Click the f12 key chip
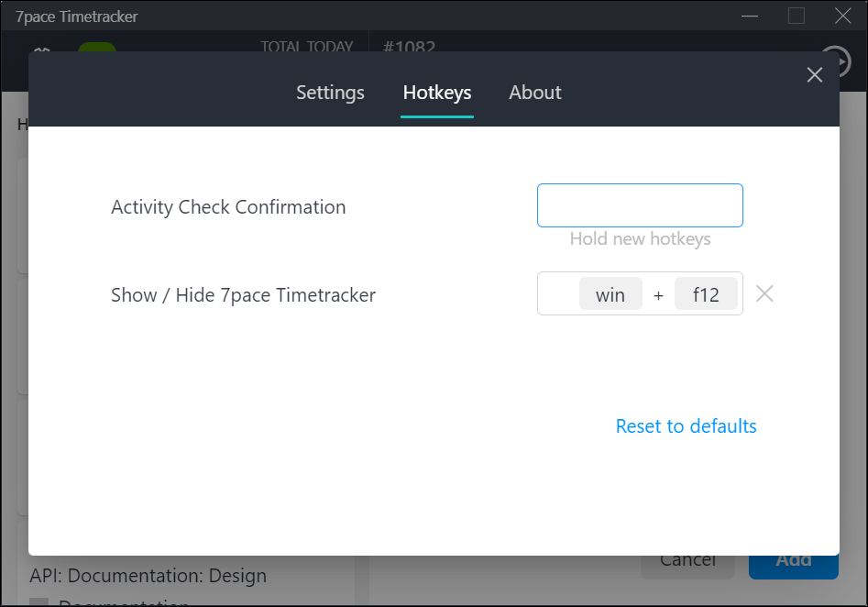This screenshot has height=607, width=868. click(x=706, y=294)
